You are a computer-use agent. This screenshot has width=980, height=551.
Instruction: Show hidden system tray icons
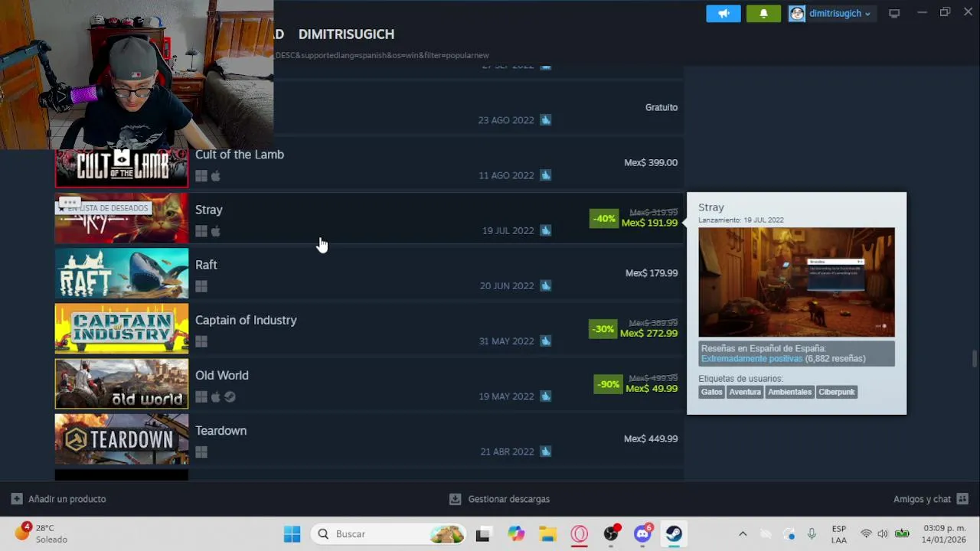tap(742, 534)
